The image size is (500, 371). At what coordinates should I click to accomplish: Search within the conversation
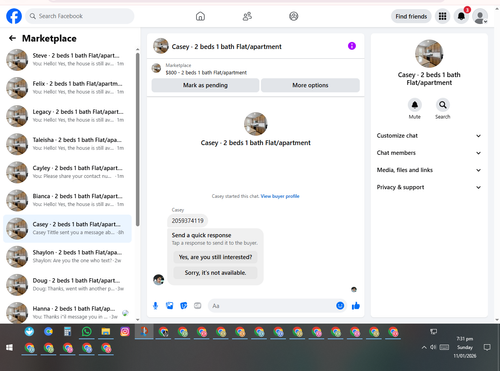[x=443, y=105]
